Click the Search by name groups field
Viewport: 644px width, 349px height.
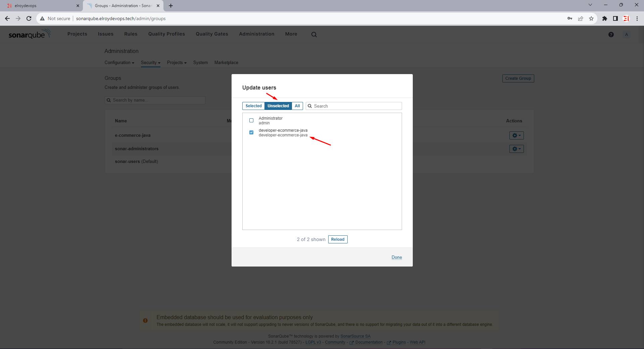pyautogui.click(x=155, y=100)
